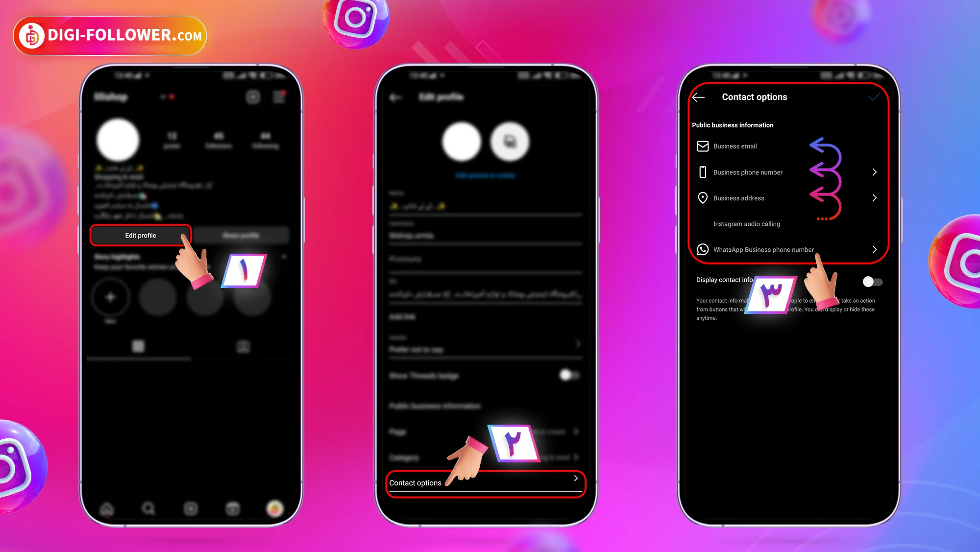The width and height of the screenshot is (980, 552).
Task: Tap Instagram audio calling option
Action: tap(745, 223)
